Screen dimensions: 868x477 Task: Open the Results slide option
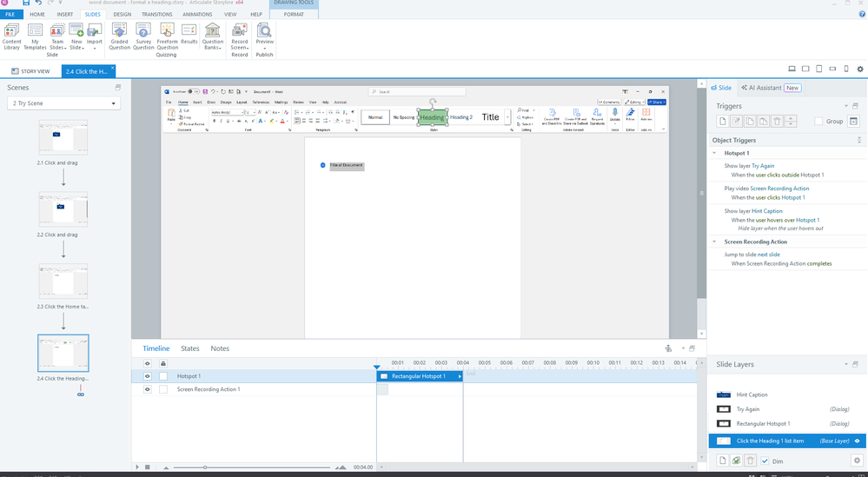(x=189, y=35)
